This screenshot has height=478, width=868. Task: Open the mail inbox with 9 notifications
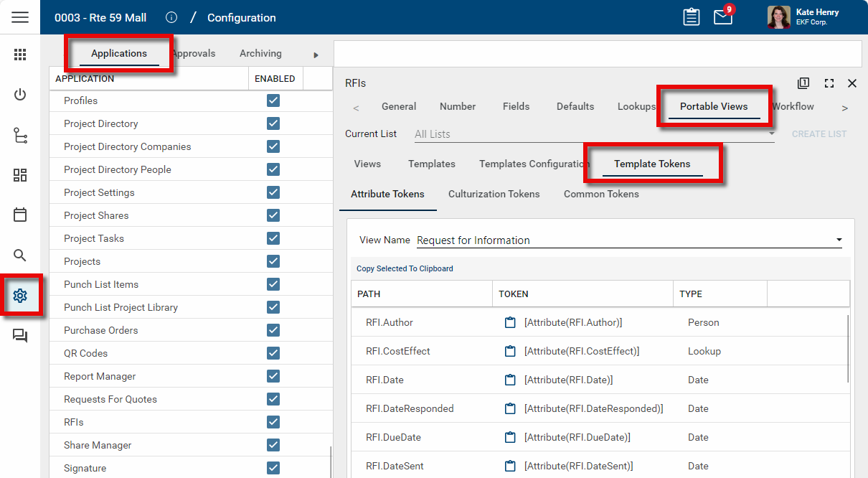(723, 17)
